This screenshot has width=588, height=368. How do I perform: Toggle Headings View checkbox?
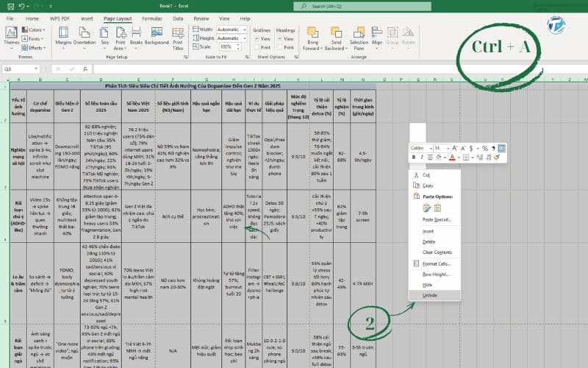[x=280, y=39]
